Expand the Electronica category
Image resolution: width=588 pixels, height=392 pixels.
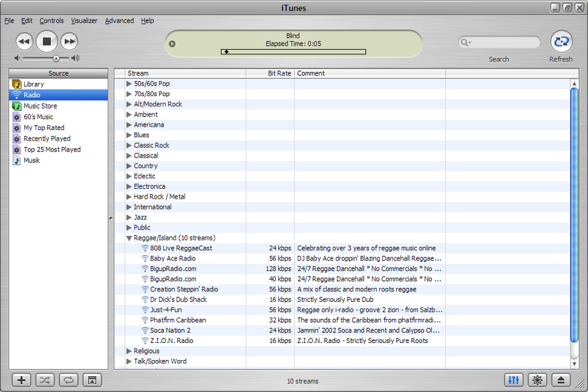[x=129, y=186]
